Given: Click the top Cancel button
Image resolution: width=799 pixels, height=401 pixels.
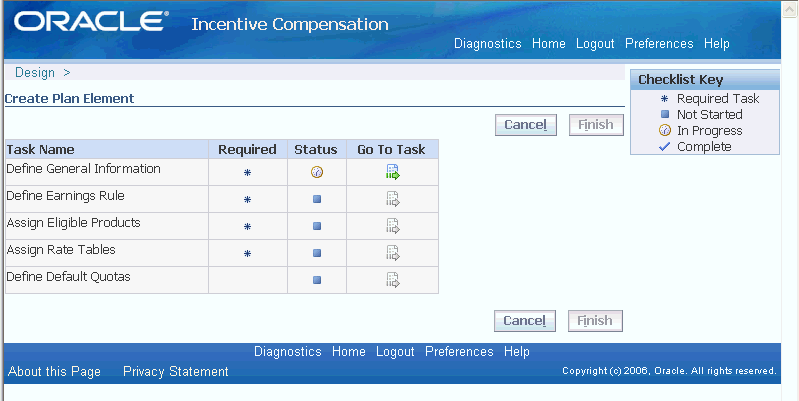Looking at the screenshot, I should point(526,125).
